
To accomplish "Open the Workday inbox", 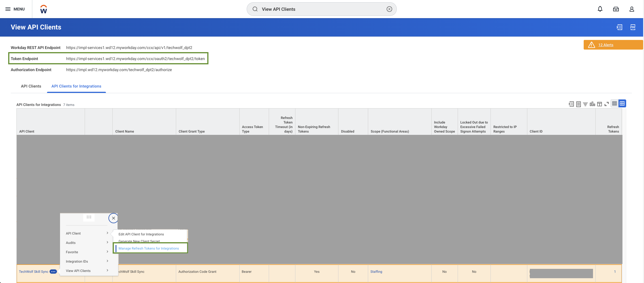I will coord(616,9).
